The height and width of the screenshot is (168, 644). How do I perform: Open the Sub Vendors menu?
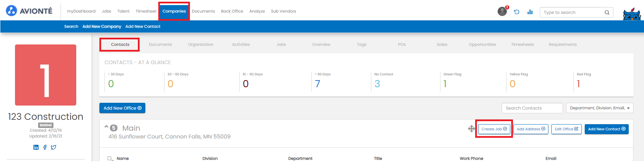coord(284,11)
